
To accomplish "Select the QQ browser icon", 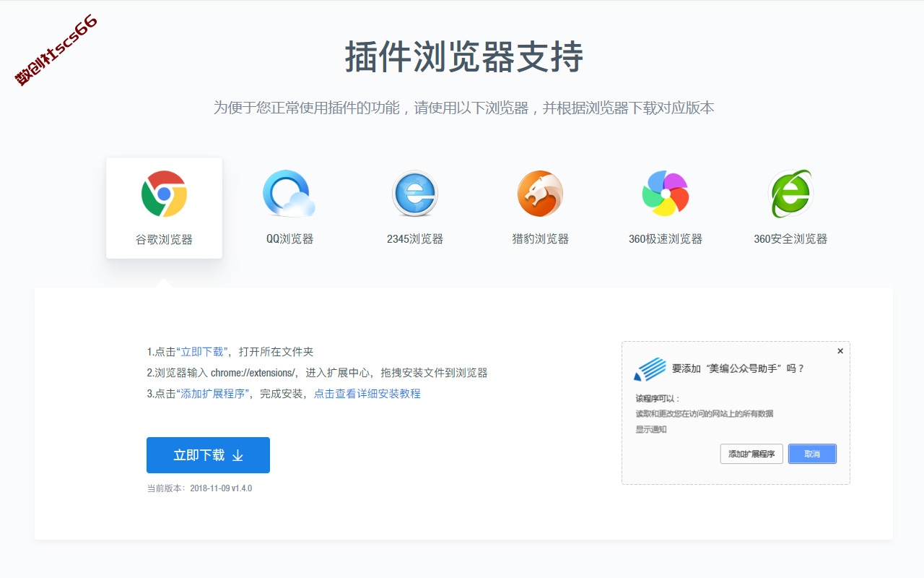I will pyautogui.click(x=289, y=194).
